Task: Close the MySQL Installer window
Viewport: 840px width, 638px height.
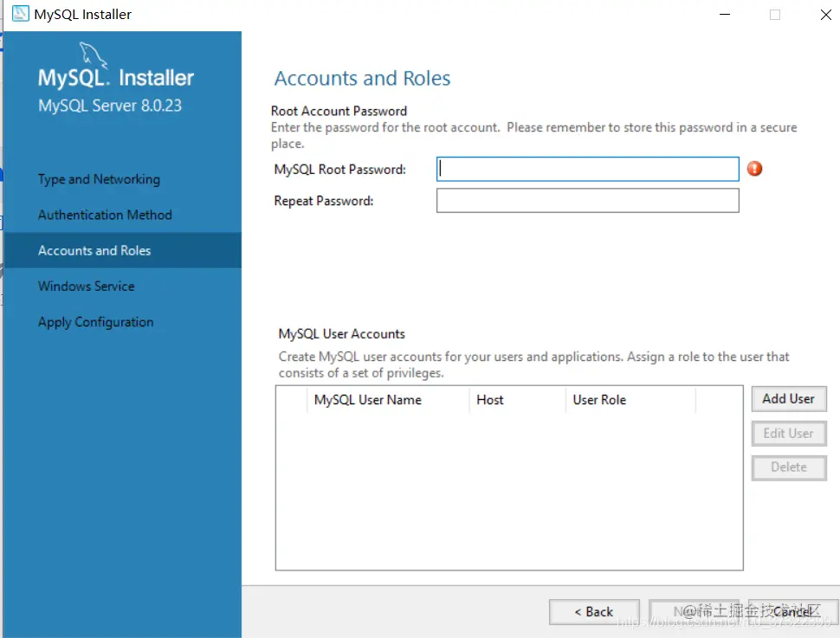Action: [825, 15]
